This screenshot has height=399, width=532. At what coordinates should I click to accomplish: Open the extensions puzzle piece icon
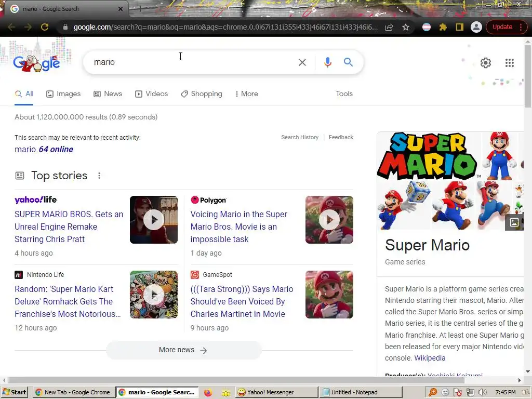pos(443,27)
